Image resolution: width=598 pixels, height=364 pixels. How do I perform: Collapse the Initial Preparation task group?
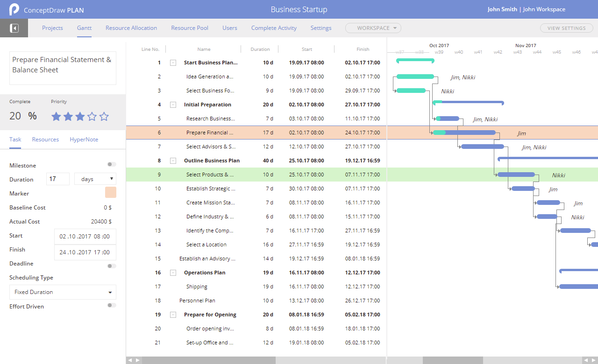(x=173, y=105)
